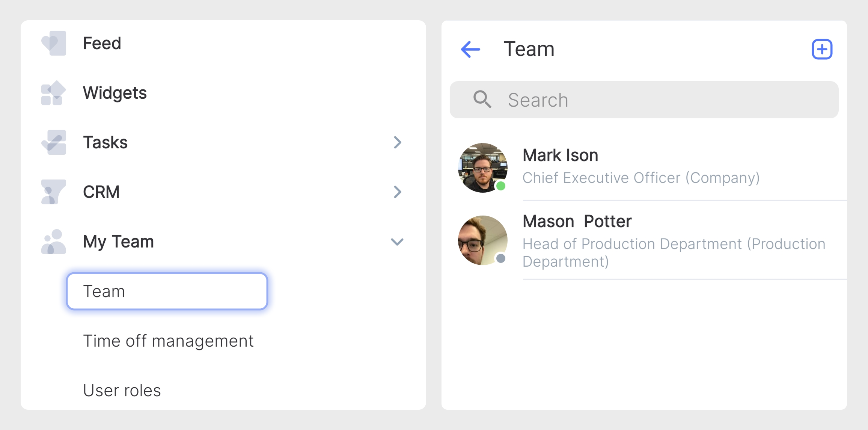Click the CRM funnel icon
Viewport: 868px width, 430px height.
(54, 192)
